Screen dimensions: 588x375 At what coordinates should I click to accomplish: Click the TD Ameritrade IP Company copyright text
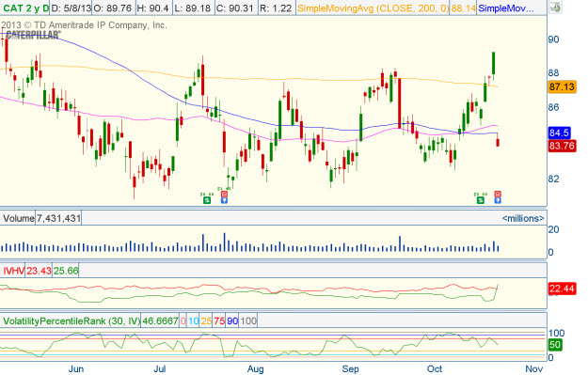84,25
